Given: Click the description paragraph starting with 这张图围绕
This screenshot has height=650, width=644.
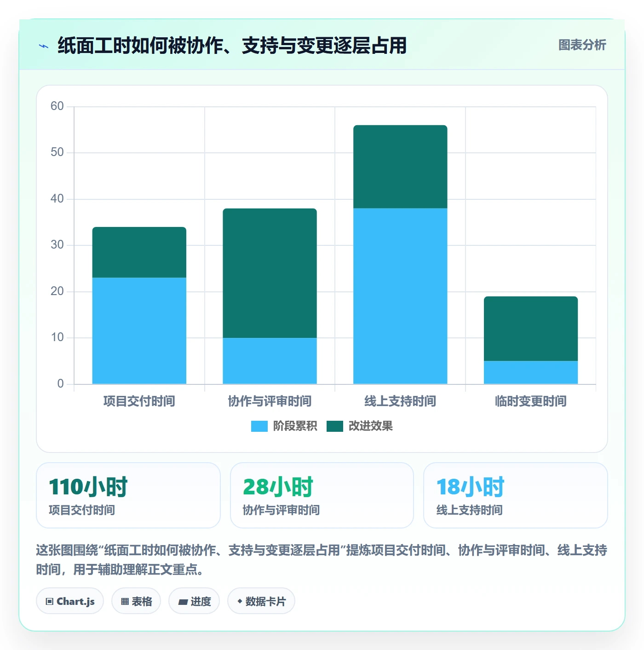Looking at the screenshot, I should coord(322,560).
